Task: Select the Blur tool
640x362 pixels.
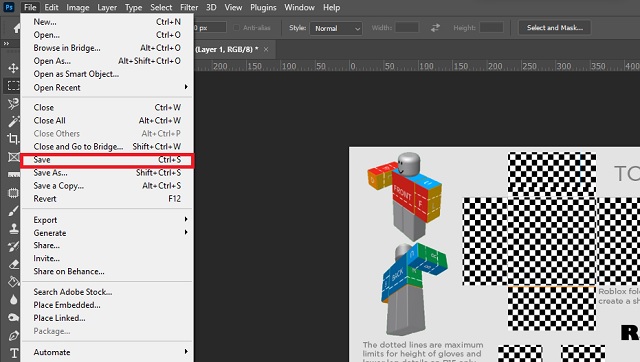Action: 13,300
